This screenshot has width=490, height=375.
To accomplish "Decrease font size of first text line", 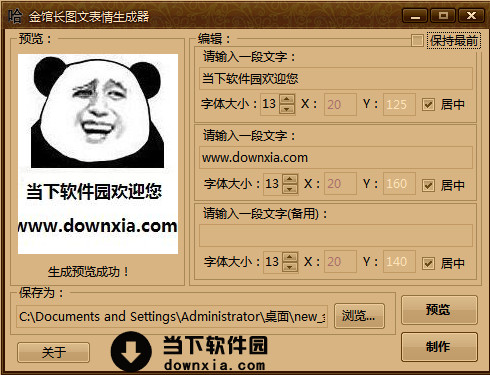I will coord(287,109).
